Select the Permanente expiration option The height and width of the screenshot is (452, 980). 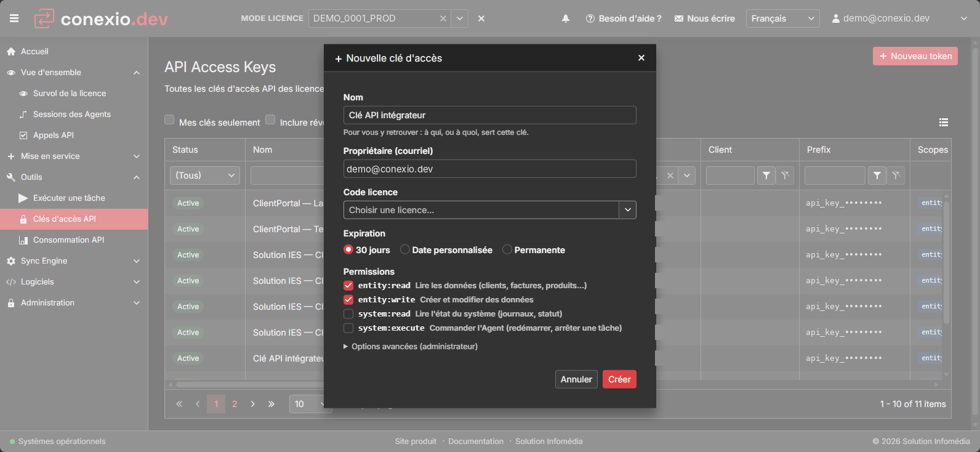507,249
